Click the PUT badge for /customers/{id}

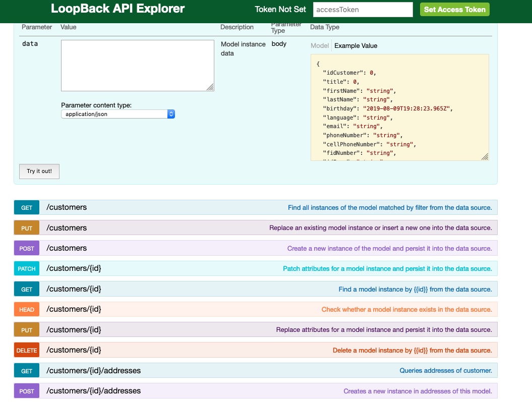pos(26,330)
